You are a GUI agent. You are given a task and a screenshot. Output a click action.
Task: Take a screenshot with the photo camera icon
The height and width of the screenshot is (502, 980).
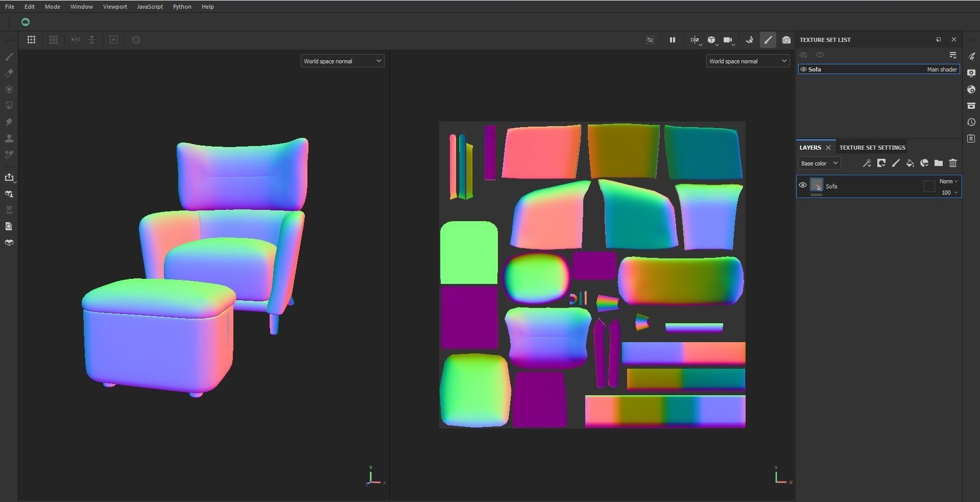(x=786, y=40)
